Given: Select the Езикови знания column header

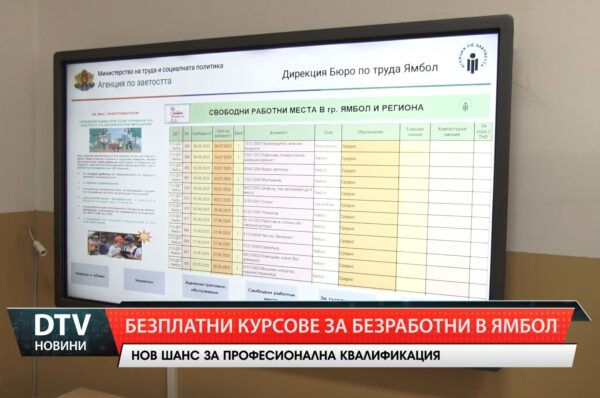Looking at the screenshot, I should coord(415,132).
